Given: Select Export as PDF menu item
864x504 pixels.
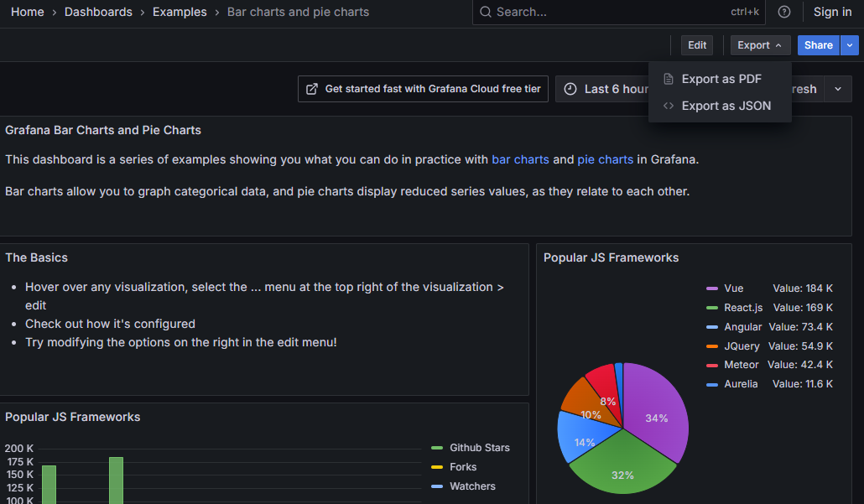Looking at the screenshot, I should click(721, 79).
